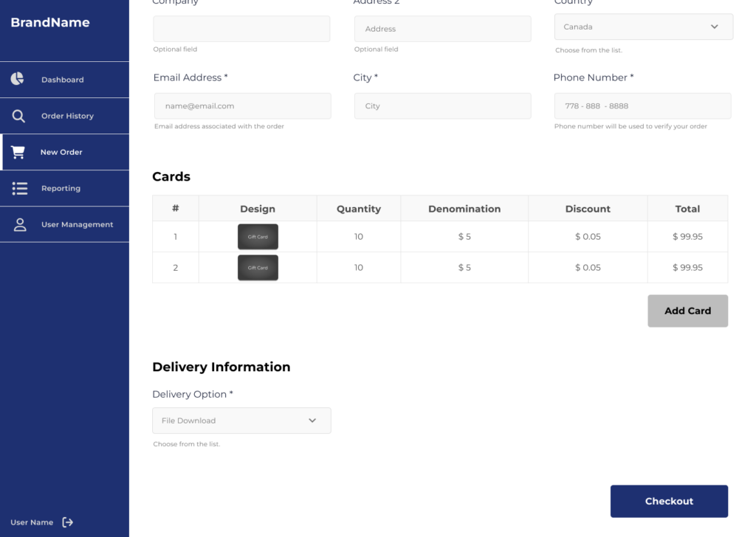Click the User Management person icon
The width and height of the screenshot is (756, 537).
[20, 224]
